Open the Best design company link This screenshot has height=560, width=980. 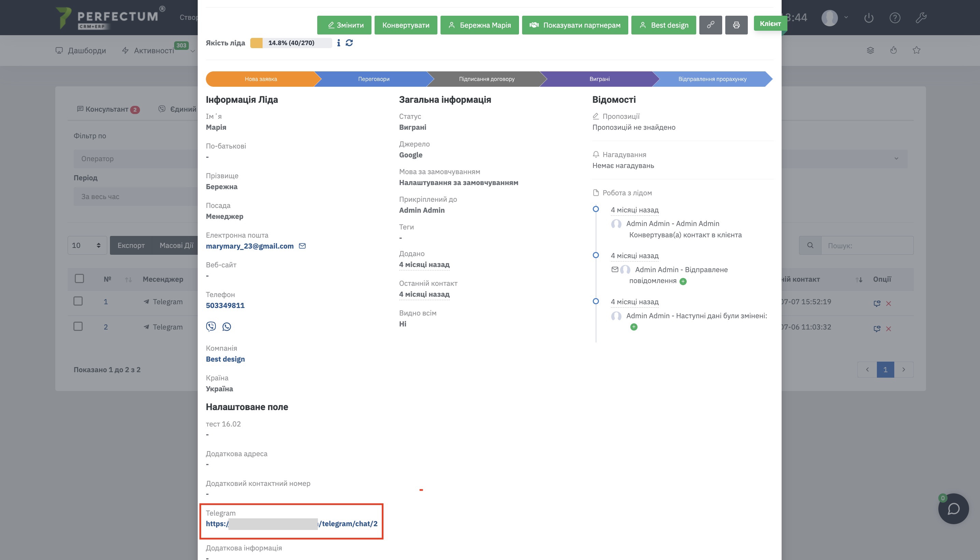tap(225, 359)
